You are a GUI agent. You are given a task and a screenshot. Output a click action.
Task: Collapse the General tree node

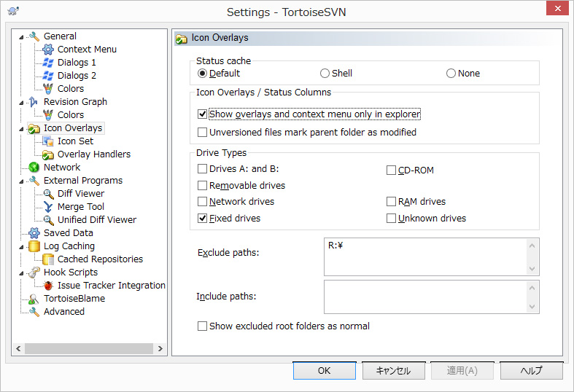click(22, 37)
